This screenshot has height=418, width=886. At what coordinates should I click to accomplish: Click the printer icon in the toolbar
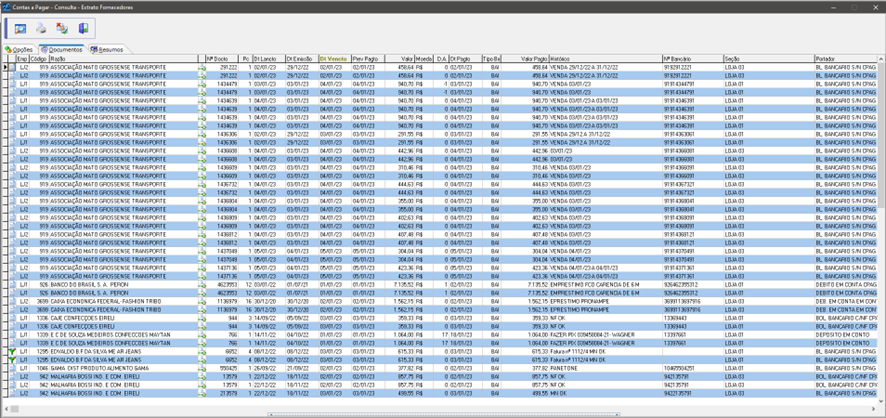coord(41,29)
